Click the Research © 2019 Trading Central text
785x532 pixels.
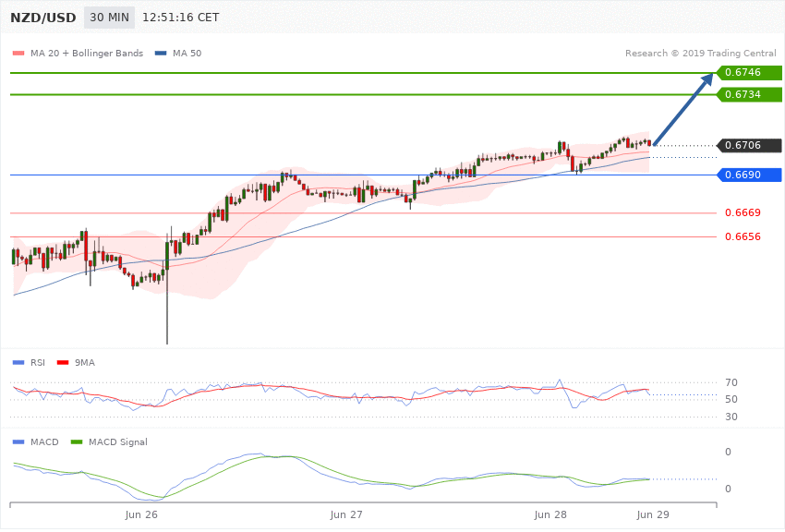tap(700, 53)
